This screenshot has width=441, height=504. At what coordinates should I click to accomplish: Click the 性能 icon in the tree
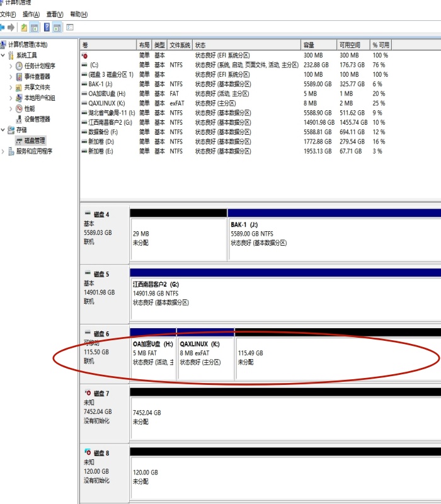[x=20, y=108]
